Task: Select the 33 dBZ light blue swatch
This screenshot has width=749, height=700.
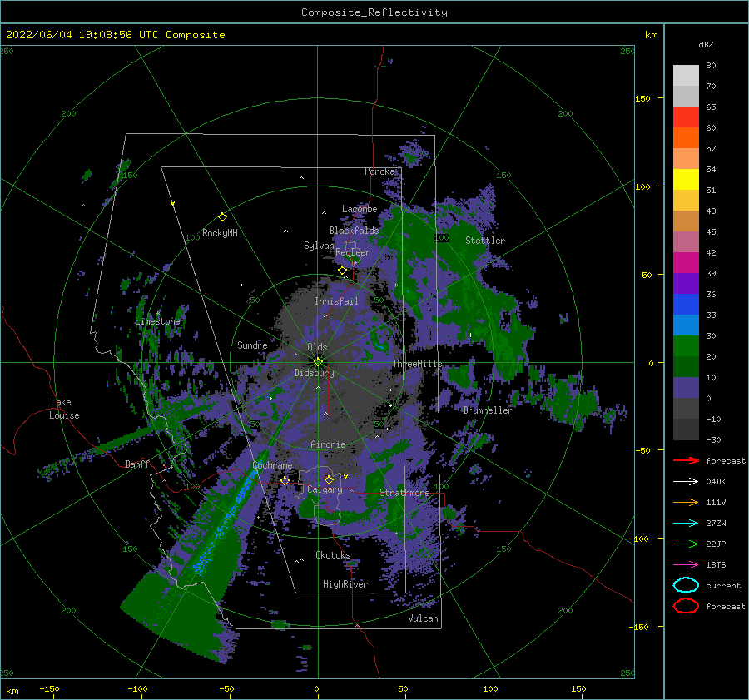Action: tap(686, 325)
